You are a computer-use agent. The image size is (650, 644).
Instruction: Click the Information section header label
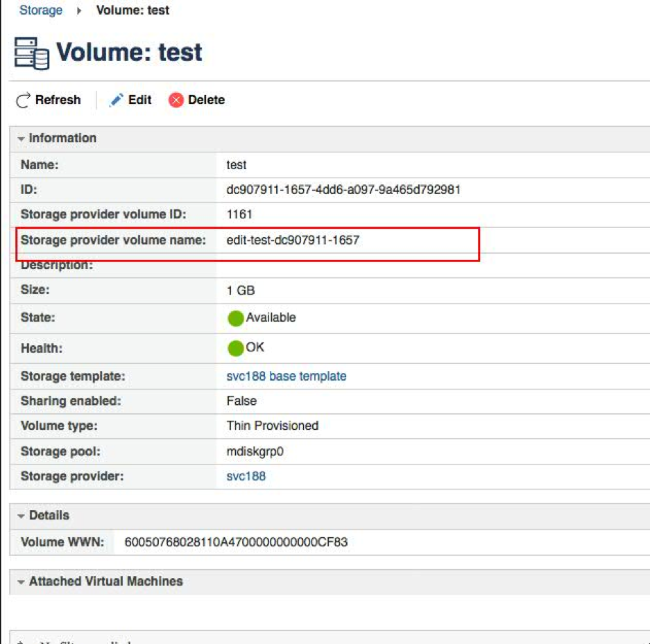coord(62,138)
